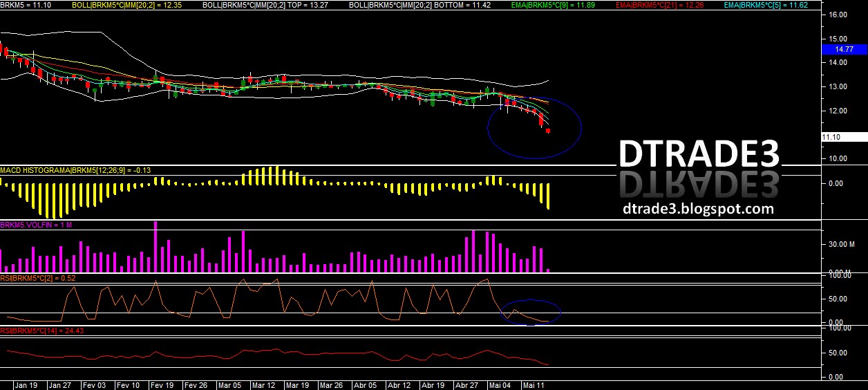Select the Bollinger BOTTOM = 11.42 label
The image size is (868, 390).
pos(420,5)
